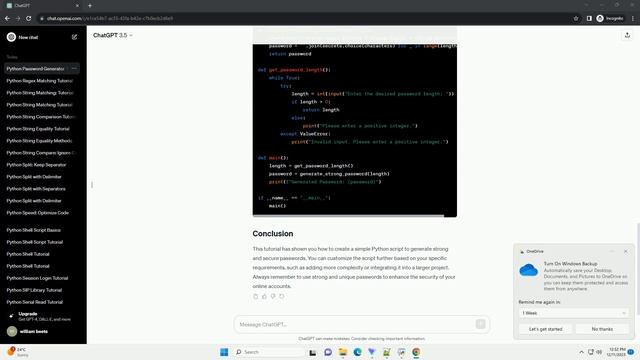Open the Windows Start menu
This screenshot has height=360, width=640.
click(224, 352)
